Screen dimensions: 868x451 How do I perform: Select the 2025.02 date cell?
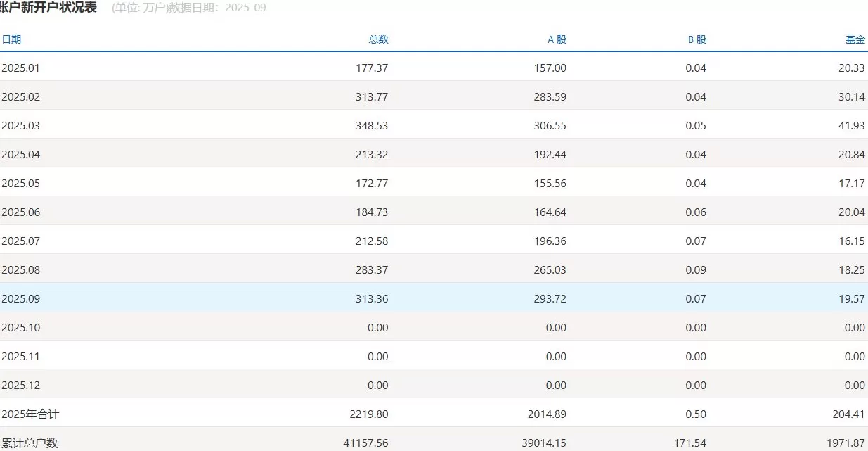tap(21, 97)
